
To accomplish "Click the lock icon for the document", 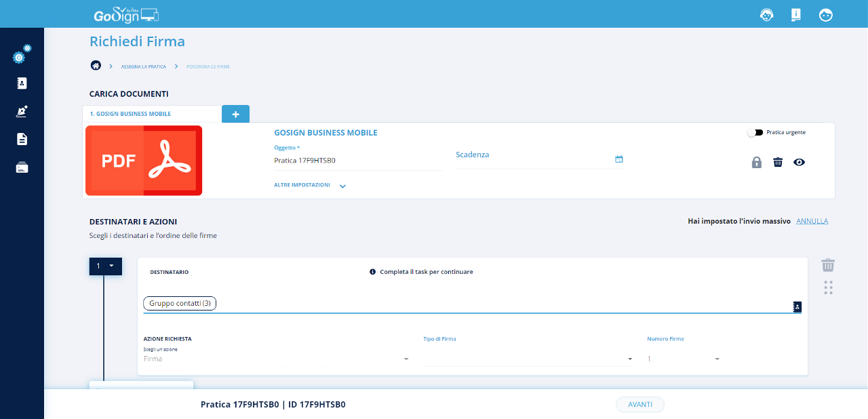I will coord(757,162).
